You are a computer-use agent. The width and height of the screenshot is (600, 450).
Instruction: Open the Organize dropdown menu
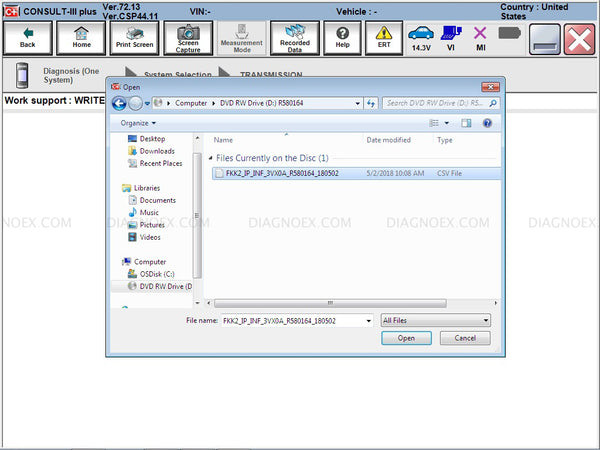(x=137, y=122)
